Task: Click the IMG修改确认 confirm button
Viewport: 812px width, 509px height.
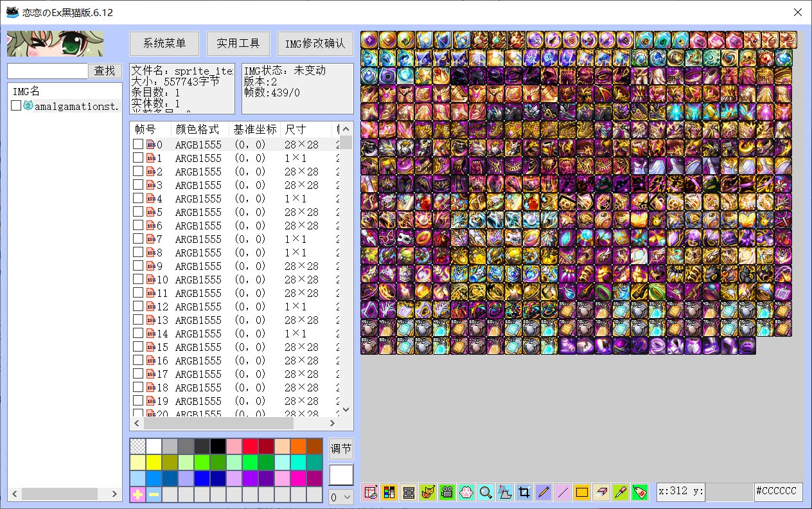Action: [315, 44]
